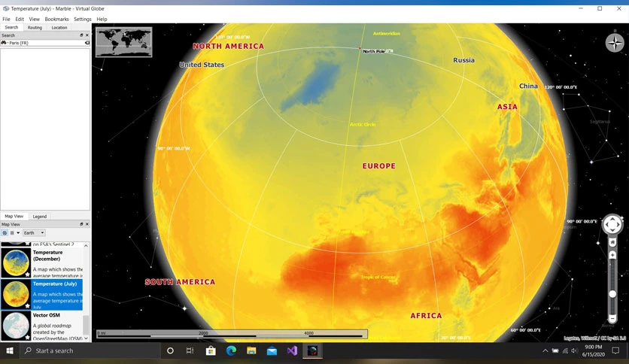Screen dimensions: 629x364
Task: Zoom out with the minus button
Action: (612, 319)
